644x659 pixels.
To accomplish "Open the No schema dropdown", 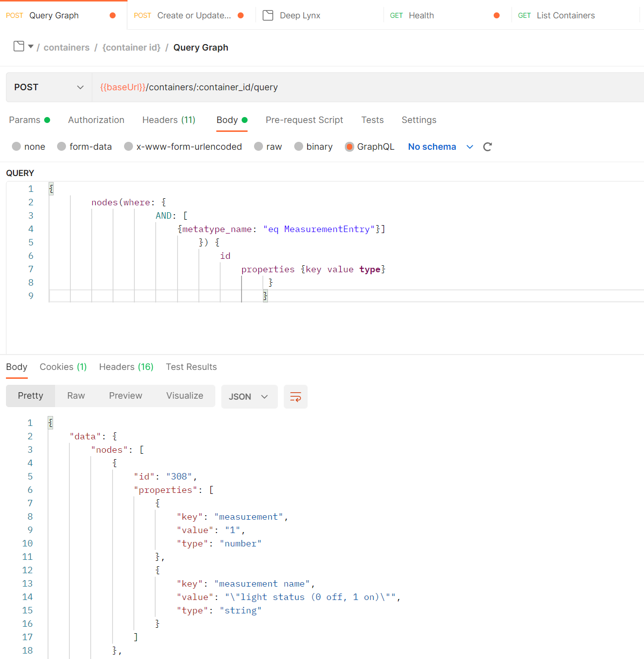I will coord(441,147).
